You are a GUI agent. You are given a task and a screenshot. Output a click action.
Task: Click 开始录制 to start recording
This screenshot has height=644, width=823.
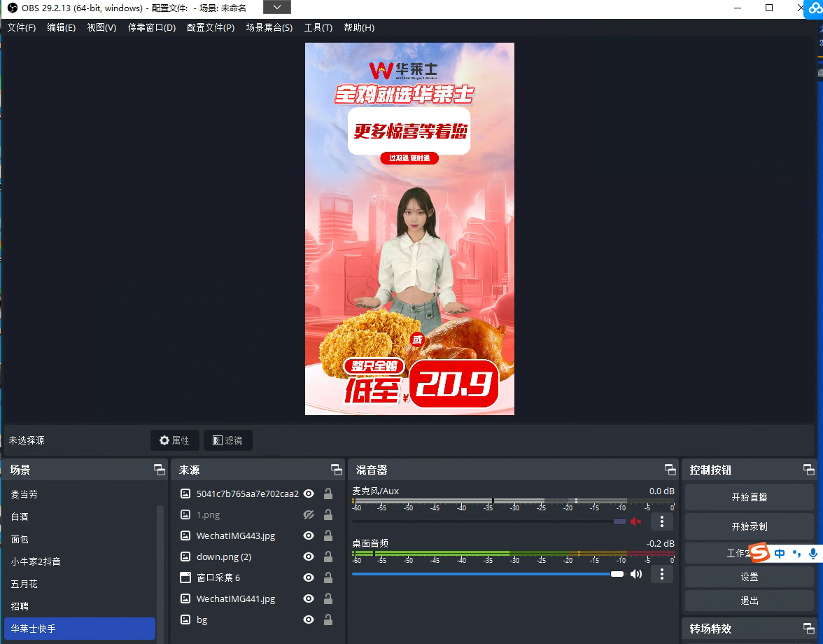pyautogui.click(x=750, y=526)
